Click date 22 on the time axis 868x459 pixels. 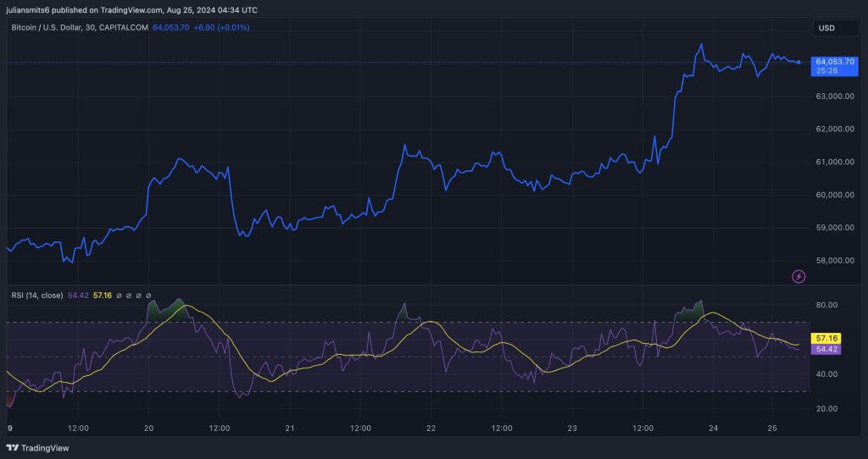tap(431, 429)
